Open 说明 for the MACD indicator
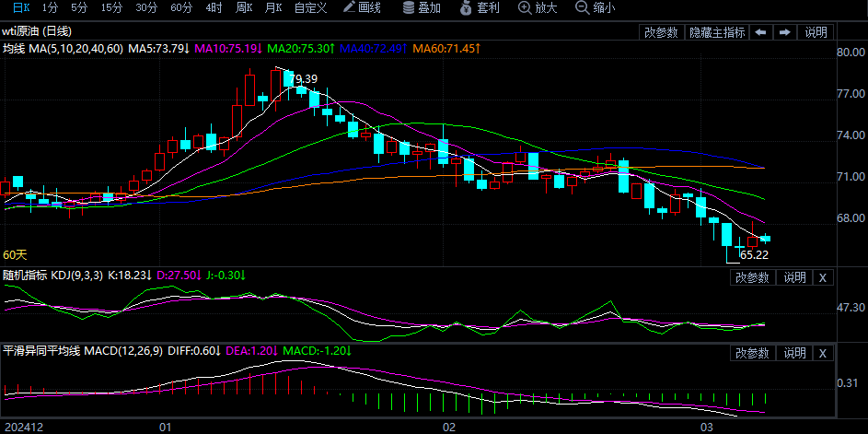The width and height of the screenshot is (868, 434). [794, 353]
